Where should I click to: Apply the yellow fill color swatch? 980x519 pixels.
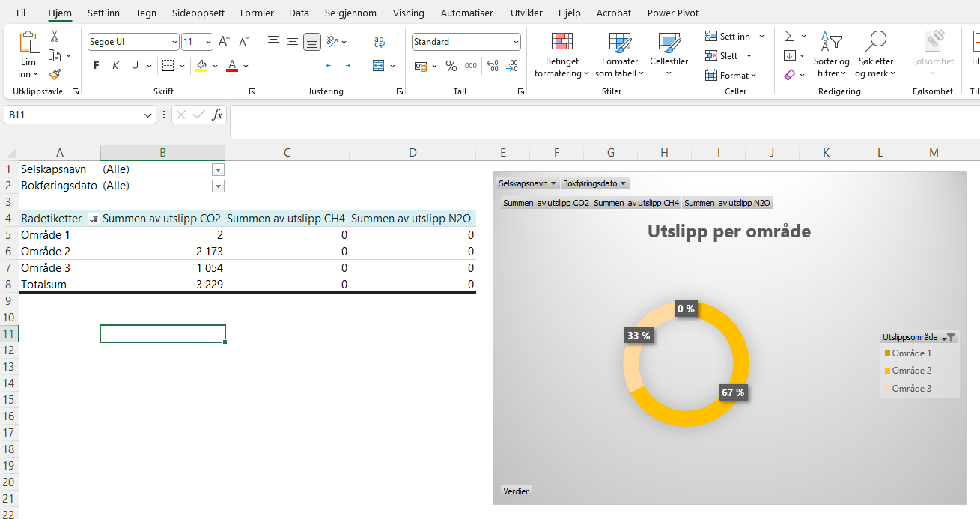tap(201, 66)
